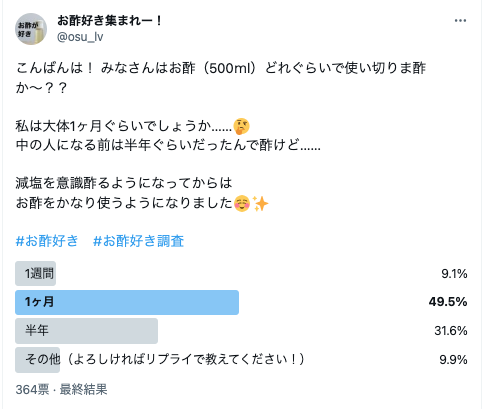Click the お酢が好き profile avatar
Image resolution: width=483 pixels, height=409 pixels.
click(31, 29)
